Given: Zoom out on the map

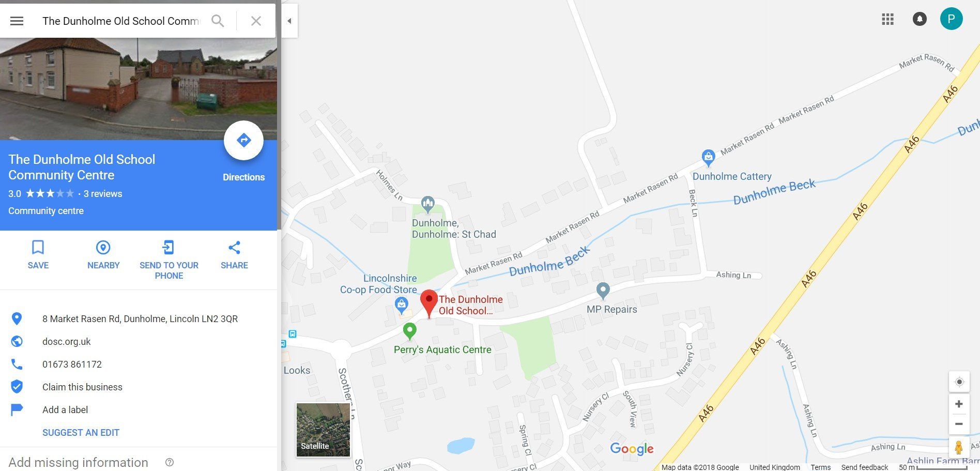Looking at the screenshot, I should coord(959,424).
